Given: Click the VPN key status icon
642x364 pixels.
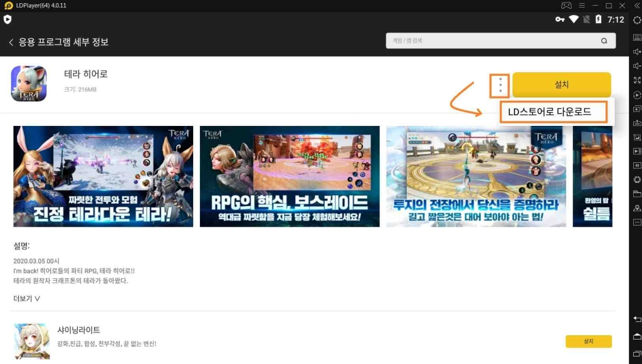Looking at the screenshot, I should tap(560, 19).
